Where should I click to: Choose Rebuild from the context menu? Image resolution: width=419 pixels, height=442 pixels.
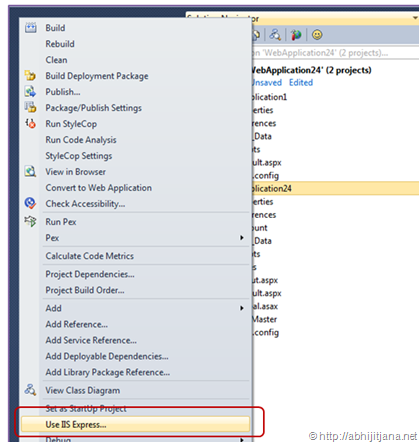tap(60, 44)
